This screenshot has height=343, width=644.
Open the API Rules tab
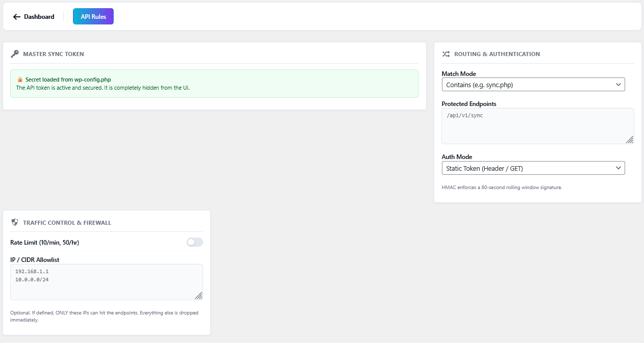tap(93, 17)
